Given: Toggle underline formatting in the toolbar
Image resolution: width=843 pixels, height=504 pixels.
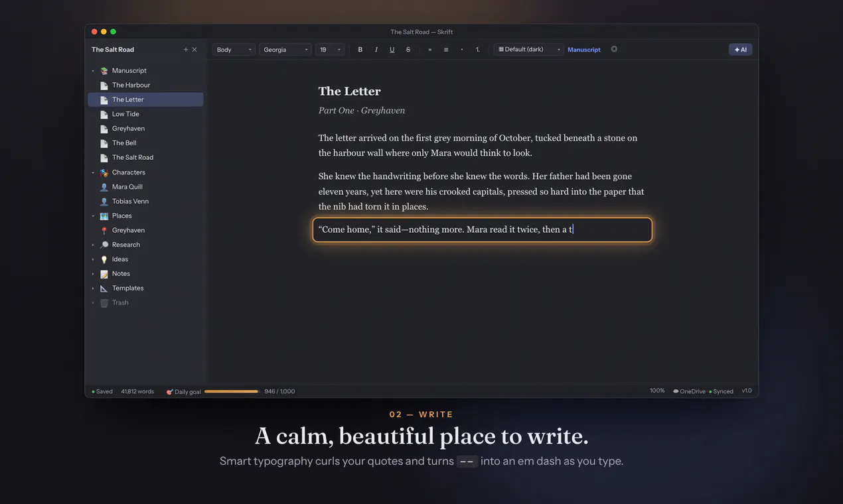Looking at the screenshot, I should point(392,50).
